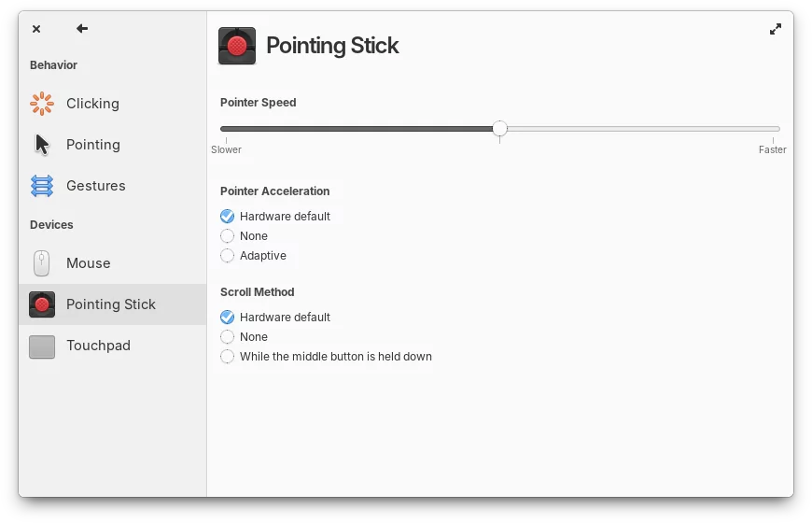Close the settings window
Image resolution: width=812 pixels, height=523 pixels.
[36, 29]
